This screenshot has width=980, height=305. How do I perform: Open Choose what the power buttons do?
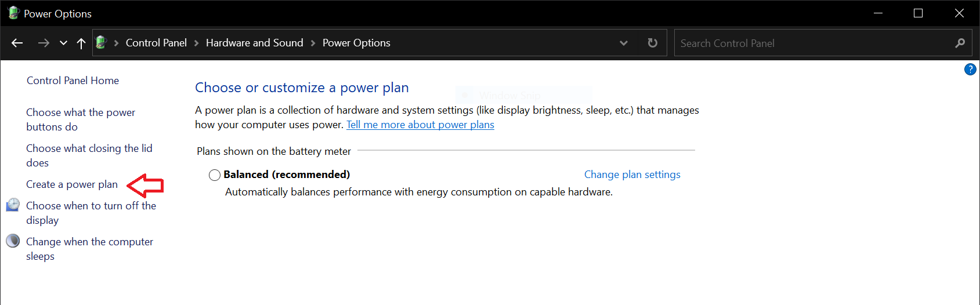tap(81, 119)
